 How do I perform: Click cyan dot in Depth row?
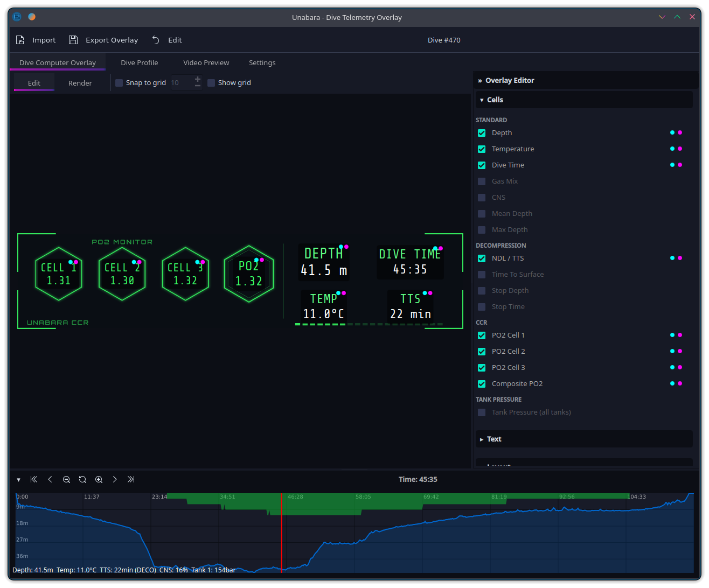click(672, 132)
